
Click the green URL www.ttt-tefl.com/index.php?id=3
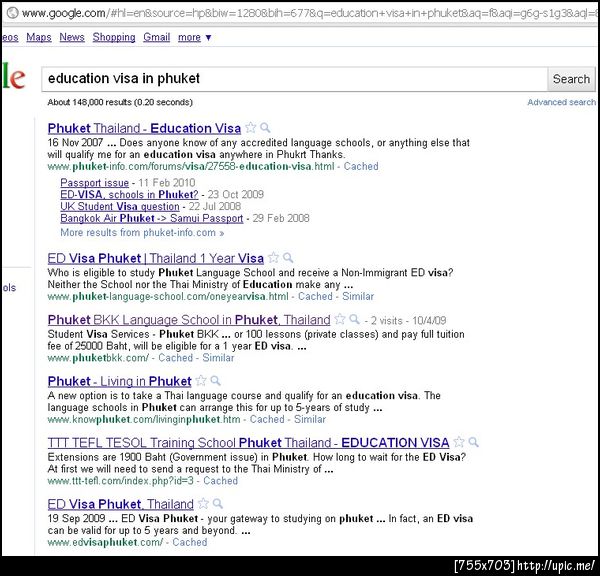pos(121,481)
